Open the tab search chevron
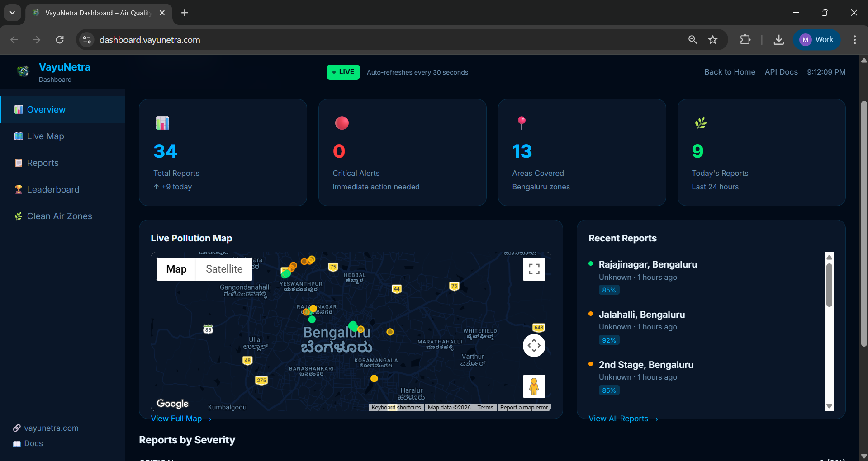 pos(12,13)
